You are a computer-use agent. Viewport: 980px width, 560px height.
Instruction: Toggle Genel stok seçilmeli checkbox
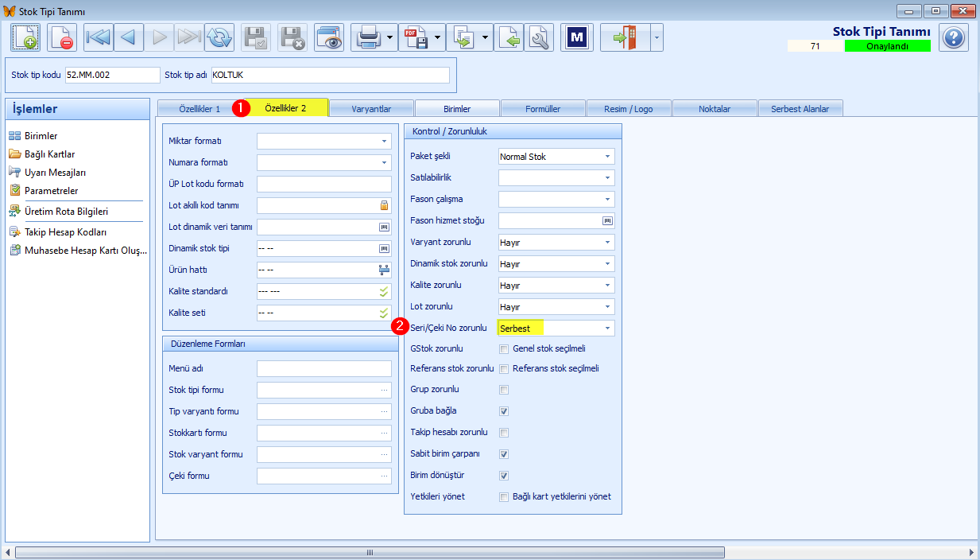pyautogui.click(x=504, y=349)
